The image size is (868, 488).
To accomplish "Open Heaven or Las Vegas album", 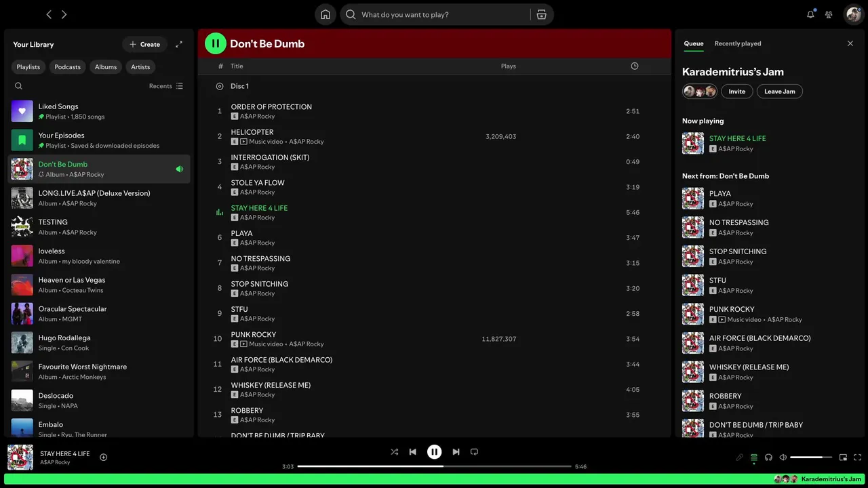I will click(99, 285).
